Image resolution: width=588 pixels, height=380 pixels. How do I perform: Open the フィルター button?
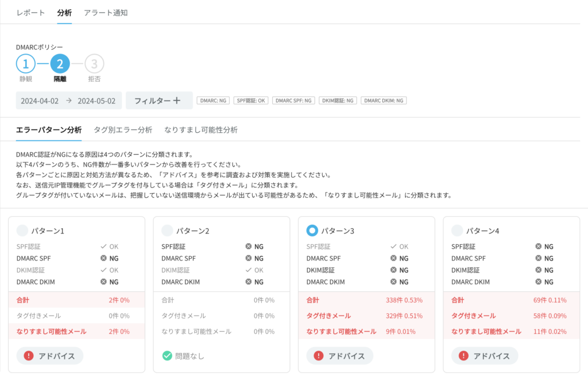(159, 101)
